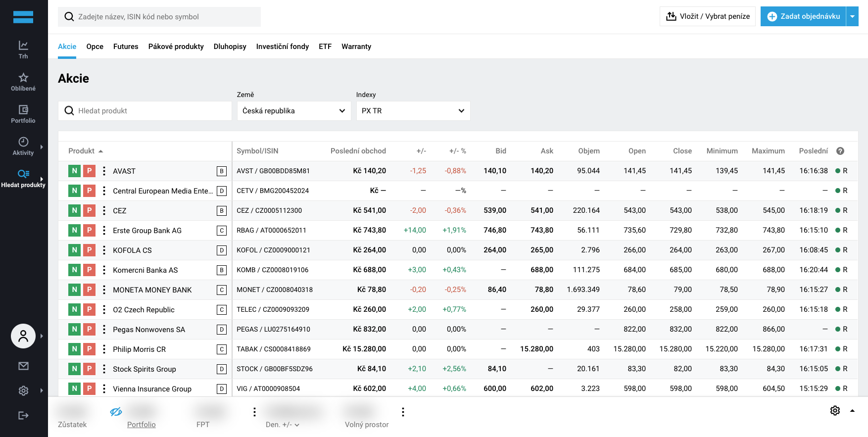The image size is (868, 437).
Task: Switch to Futures tab
Action: tap(126, 47)
